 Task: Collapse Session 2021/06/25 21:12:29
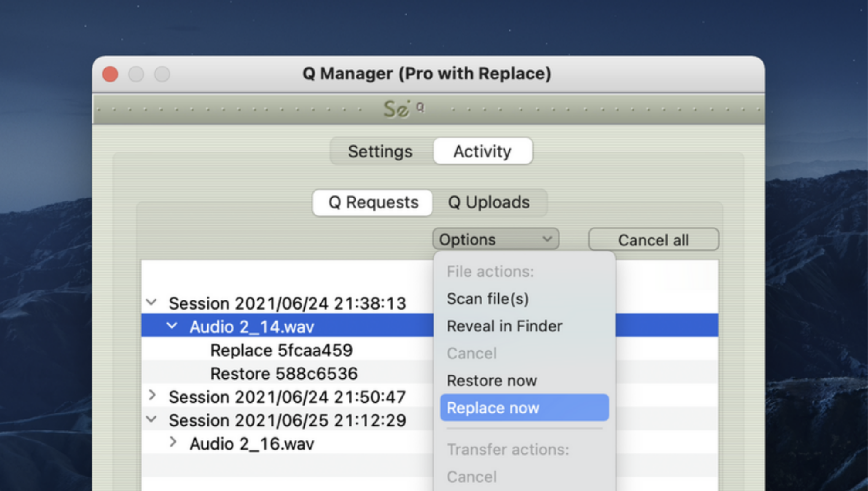point(151,419)
